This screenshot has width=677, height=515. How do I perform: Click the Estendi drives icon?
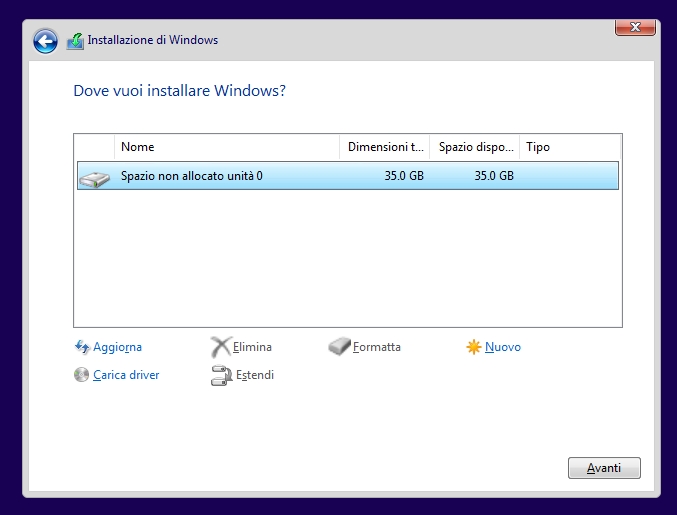221,375
